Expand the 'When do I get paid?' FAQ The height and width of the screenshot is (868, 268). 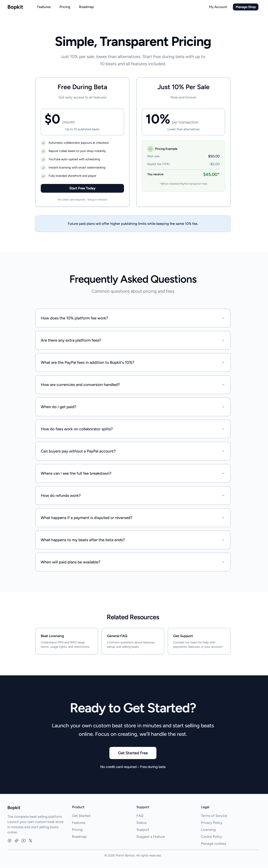click(x=133, y=406)
